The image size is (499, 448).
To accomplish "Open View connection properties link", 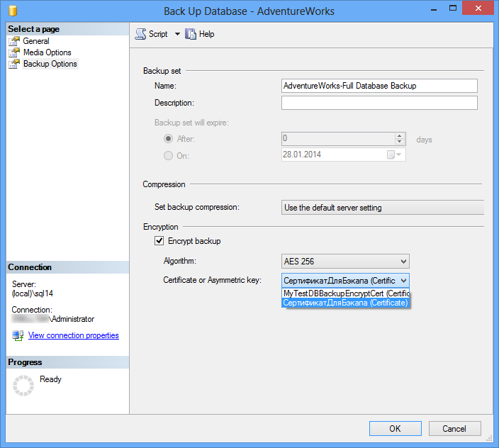I will 74,335.
